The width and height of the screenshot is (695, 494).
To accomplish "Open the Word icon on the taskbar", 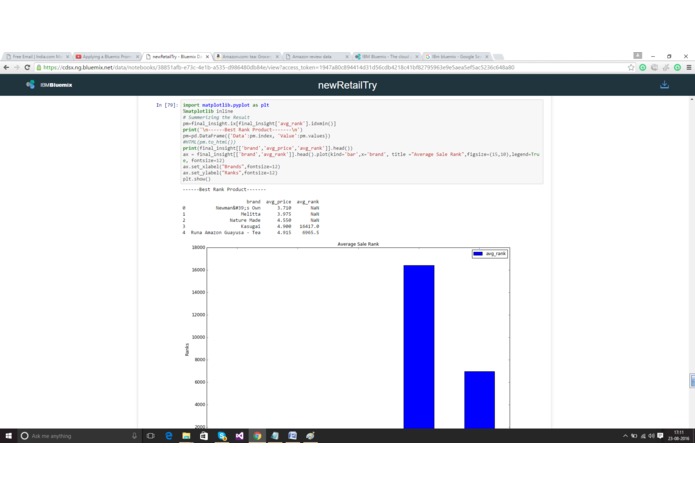I will pos(293,436).
